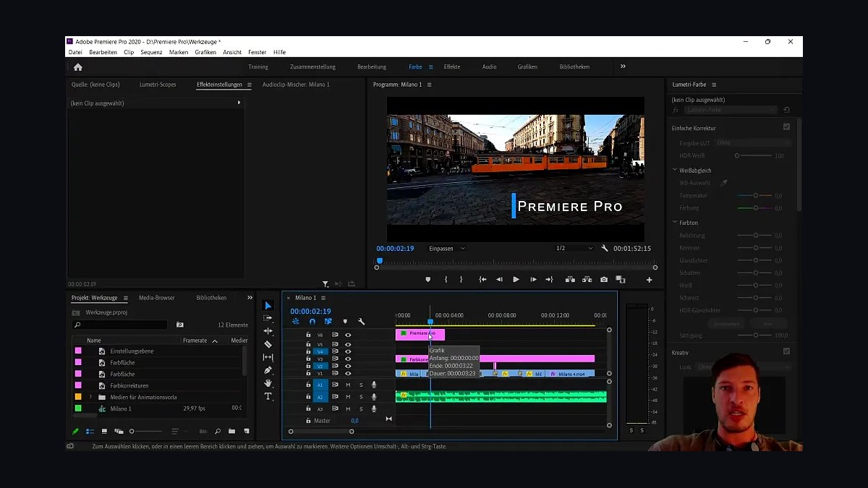
Task: Solo audio track A2
Action: click(361, 397)
